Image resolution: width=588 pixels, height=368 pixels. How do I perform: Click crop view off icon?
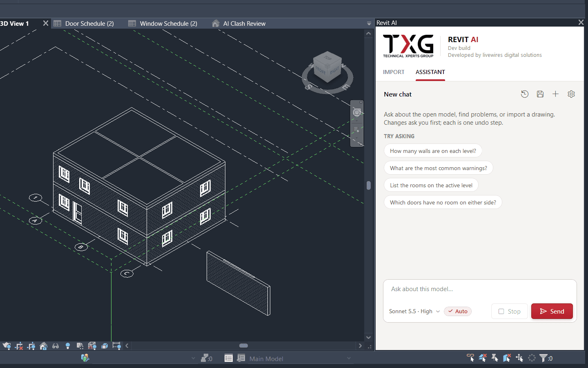(19, 346)
